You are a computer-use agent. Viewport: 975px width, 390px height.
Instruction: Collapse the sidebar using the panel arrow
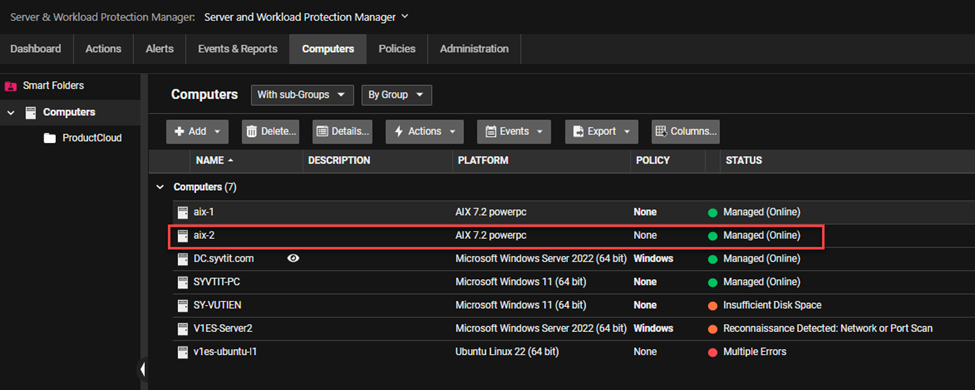click(x=142, y=369)
